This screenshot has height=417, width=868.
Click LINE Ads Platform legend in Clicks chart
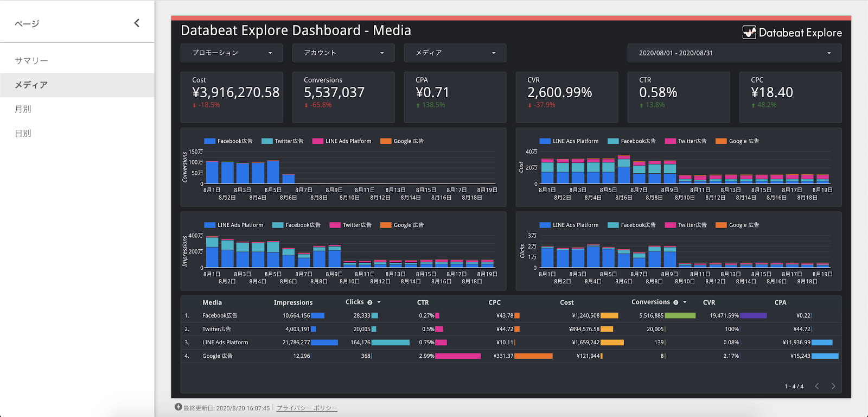coord(569,225)
